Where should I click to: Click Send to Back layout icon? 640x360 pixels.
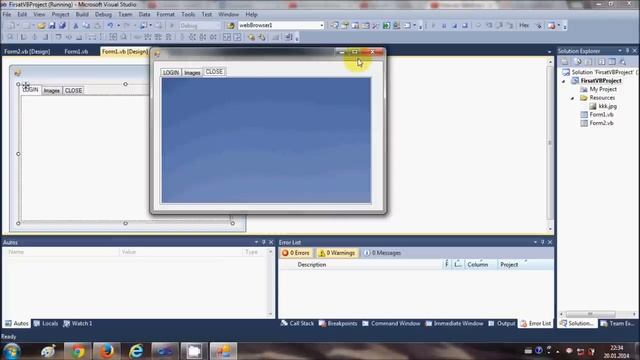point(262,38)
